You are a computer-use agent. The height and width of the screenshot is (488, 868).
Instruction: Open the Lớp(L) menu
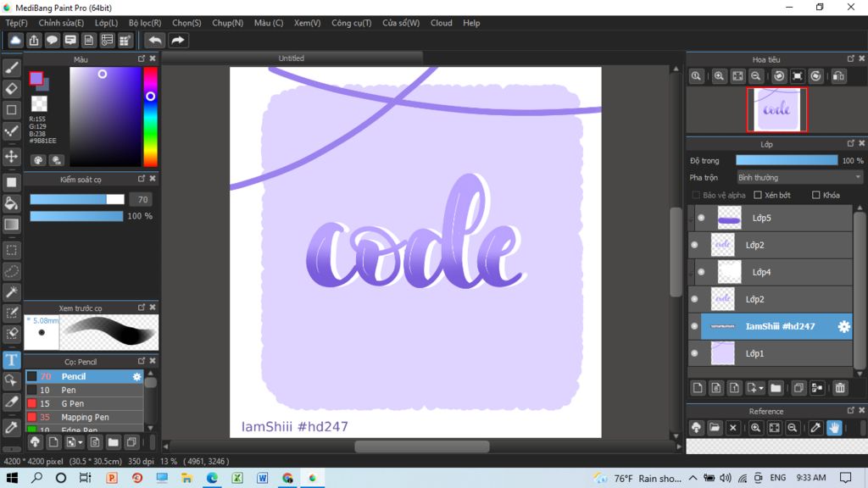[106, 23]
